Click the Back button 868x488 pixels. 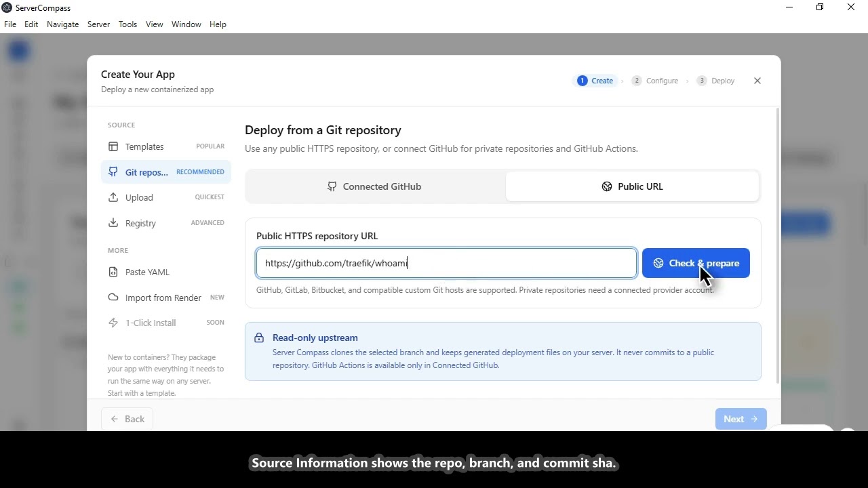[x=127, y=419]
